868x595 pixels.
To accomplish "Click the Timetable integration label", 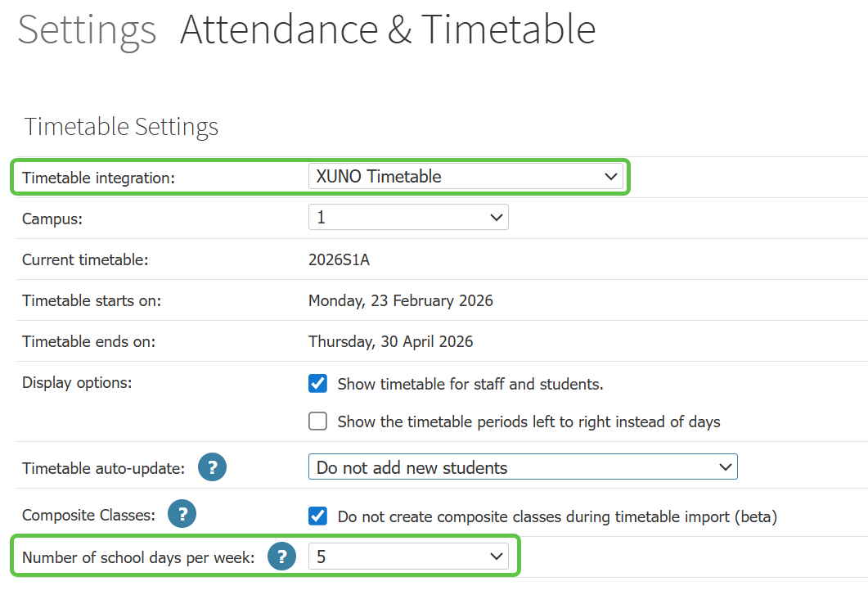I will [98, 178].
